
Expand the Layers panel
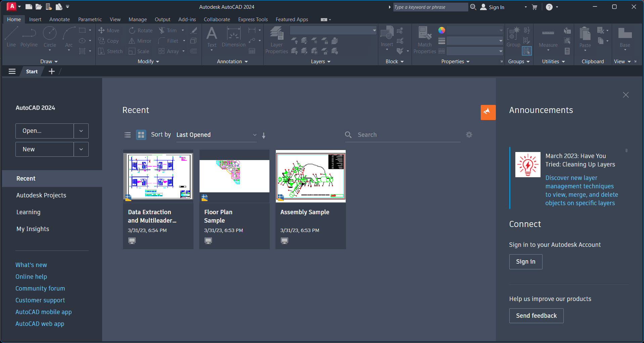pos(321,62)
